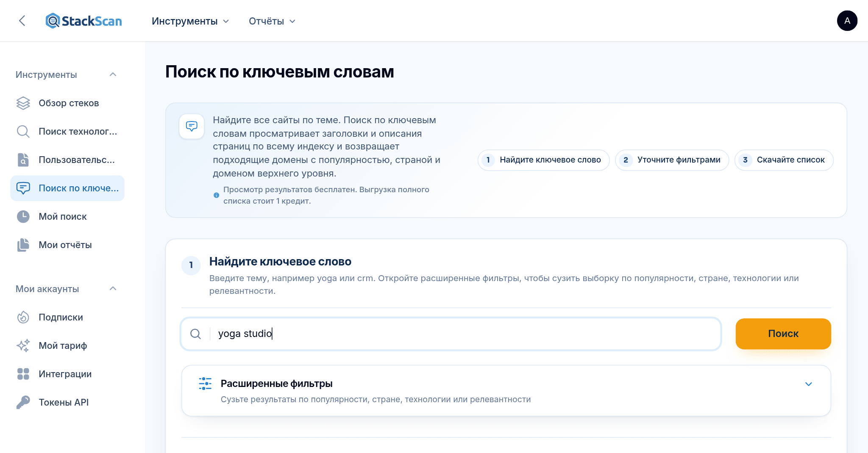Open Токены API in sidebar
The image size is (868, 453).
(67, 403)
